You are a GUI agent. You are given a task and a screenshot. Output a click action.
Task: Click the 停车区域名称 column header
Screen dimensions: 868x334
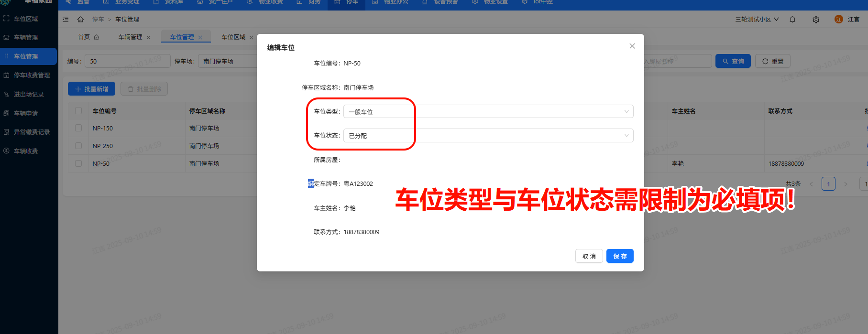click(207, 111)
